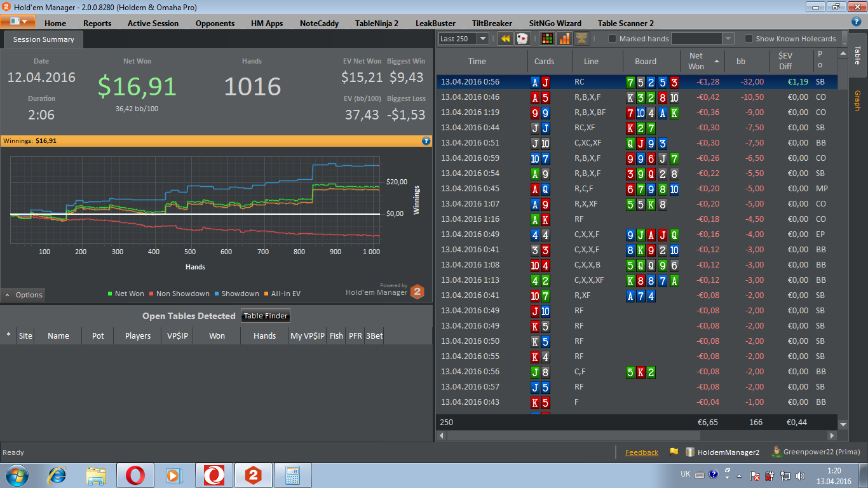Open the LeakBuster menu

pos(437,23)
